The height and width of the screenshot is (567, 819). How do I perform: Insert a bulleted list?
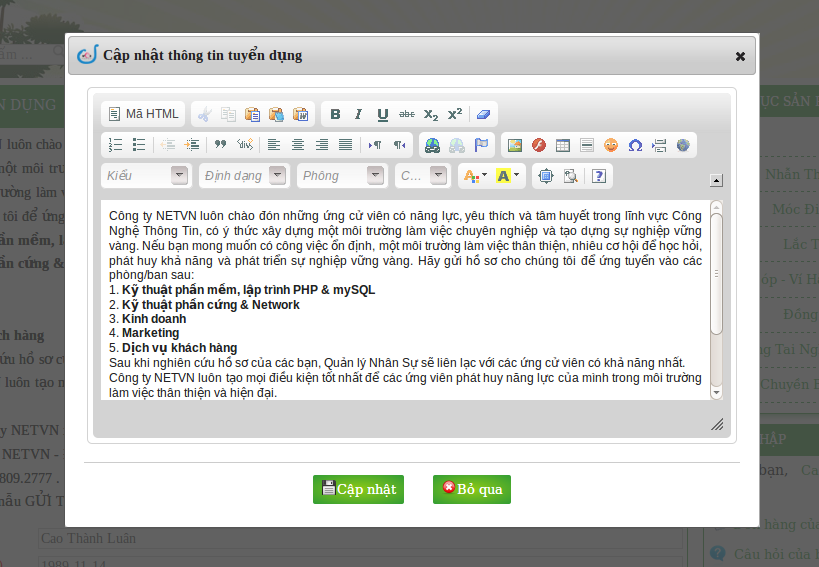coord(139,145)
